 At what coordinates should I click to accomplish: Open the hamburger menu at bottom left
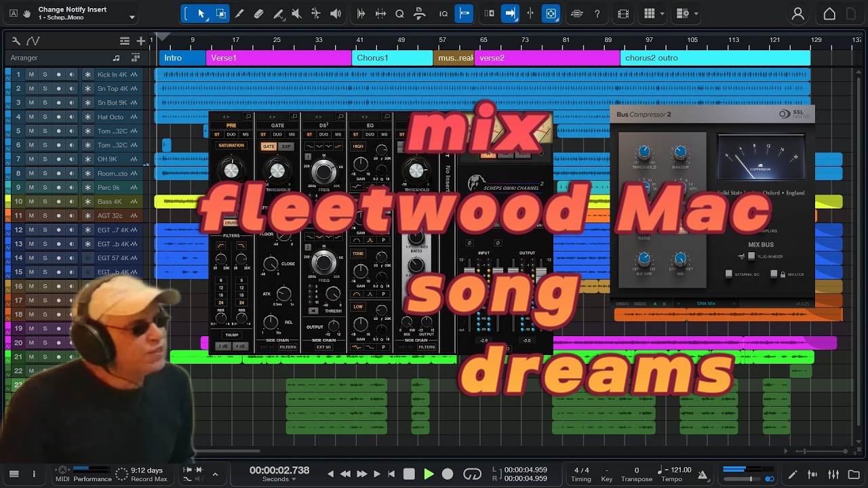14,474
